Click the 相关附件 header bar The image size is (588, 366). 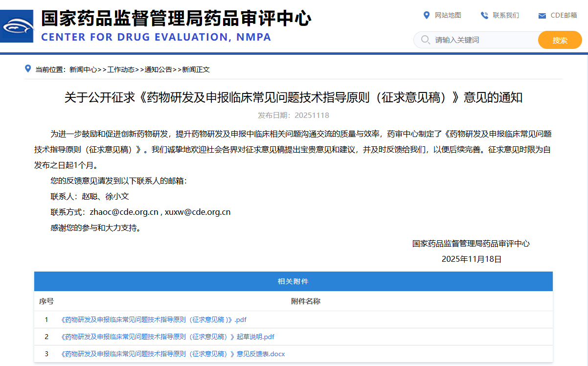tap(293, 281)
